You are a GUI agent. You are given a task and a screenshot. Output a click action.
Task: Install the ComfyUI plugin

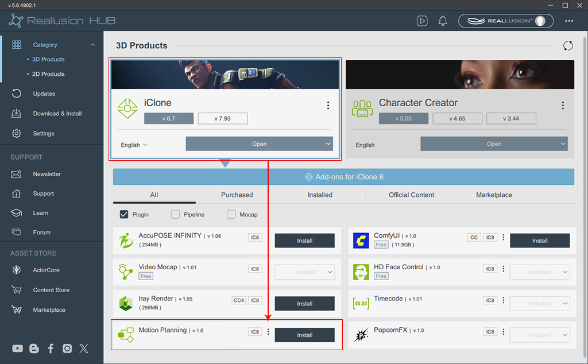(x=540, y=241)
